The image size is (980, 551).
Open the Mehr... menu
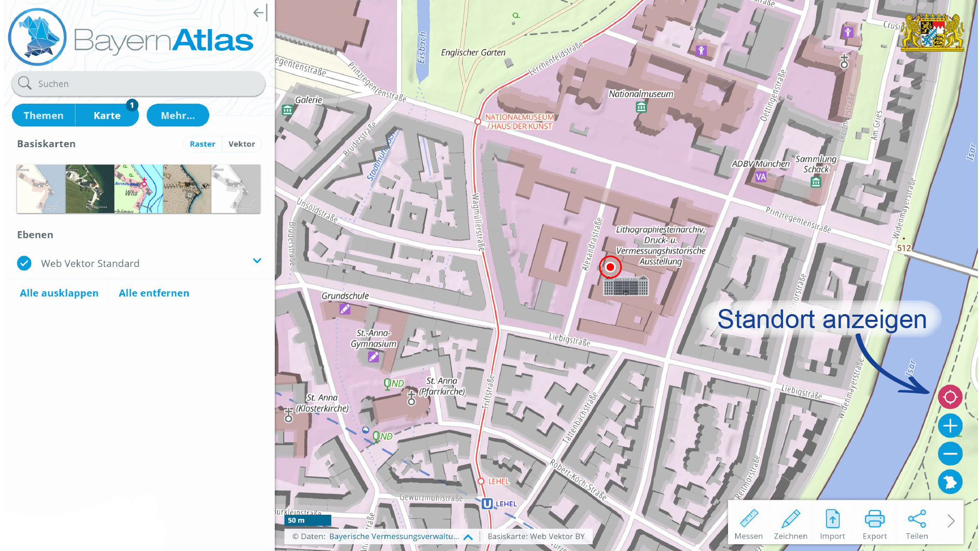click(178, 115)
